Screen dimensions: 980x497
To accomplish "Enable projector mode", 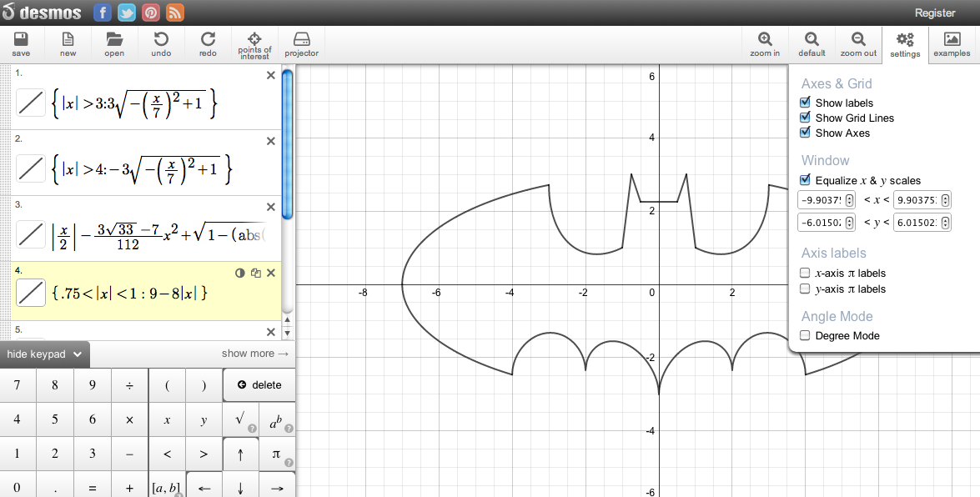I will click(x=301, y=44).
